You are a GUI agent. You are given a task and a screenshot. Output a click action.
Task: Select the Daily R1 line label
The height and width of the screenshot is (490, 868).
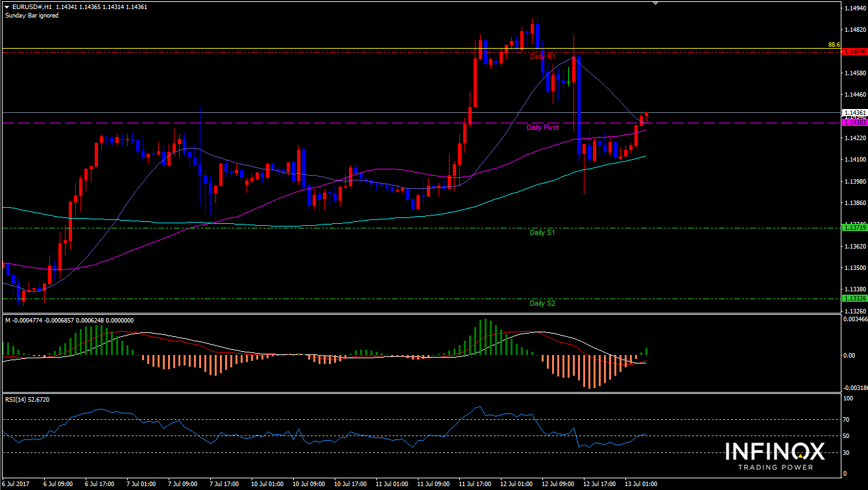[x=542, y=57]
